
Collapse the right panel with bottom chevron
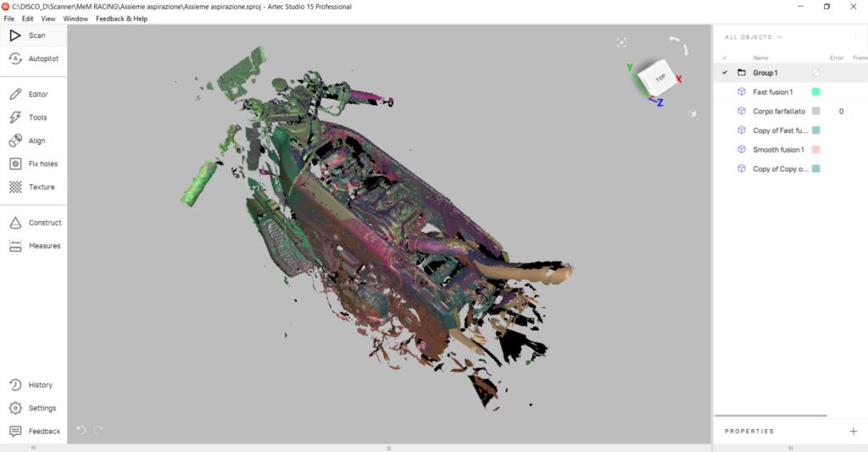pyautogui.click(x=791, y=448)
